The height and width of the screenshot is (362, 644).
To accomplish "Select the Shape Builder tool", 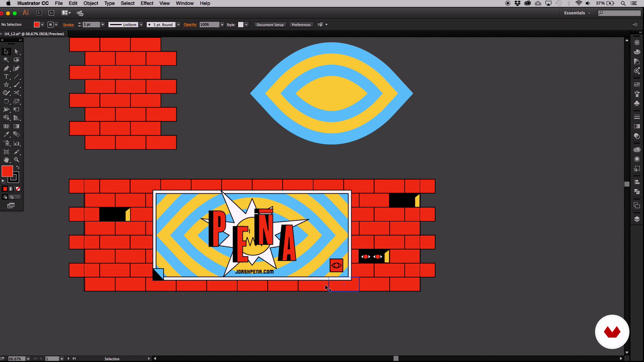I will pyautogui.click(x=6, y=118).
